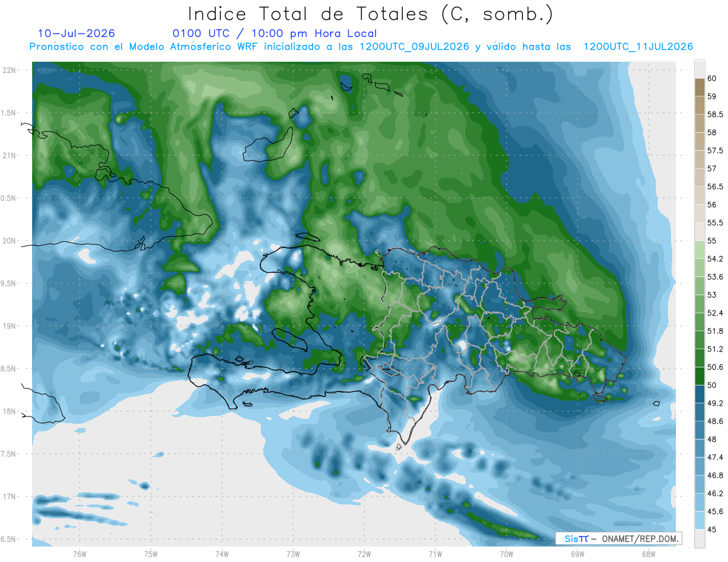Click the pale green colorbar segment between 54.2 and 55
The image size is (728, 562).
tap(699, 250)
